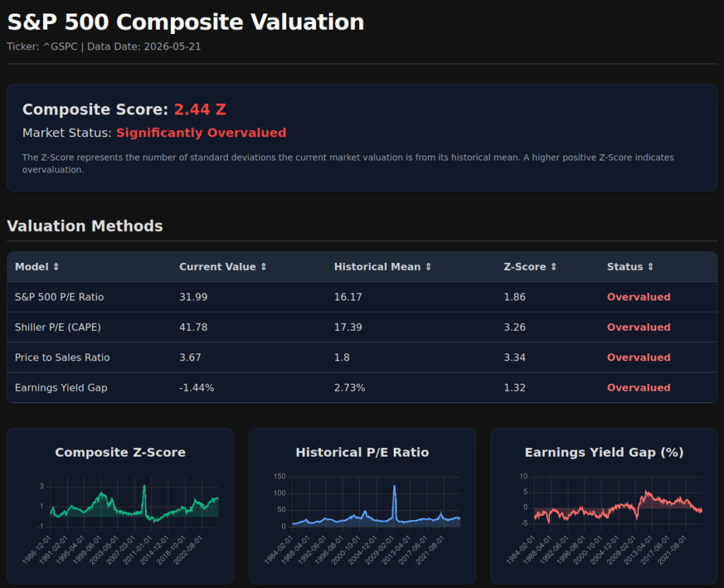724x588 pixels.
Task: Select the S&P 500 P/E Ratio row name
Action: (59, 297)
